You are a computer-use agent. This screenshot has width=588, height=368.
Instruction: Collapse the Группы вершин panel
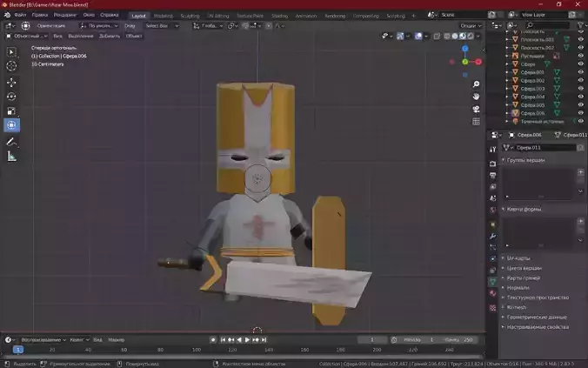pyautogui.click(x=525, y=160)
